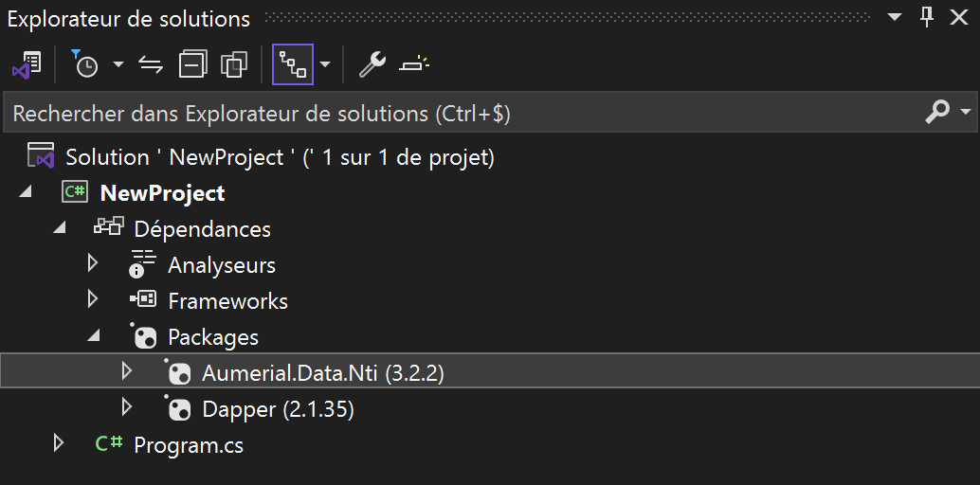Open Properties with the wrench icon

pyautogui.click(x=371, y=64)
